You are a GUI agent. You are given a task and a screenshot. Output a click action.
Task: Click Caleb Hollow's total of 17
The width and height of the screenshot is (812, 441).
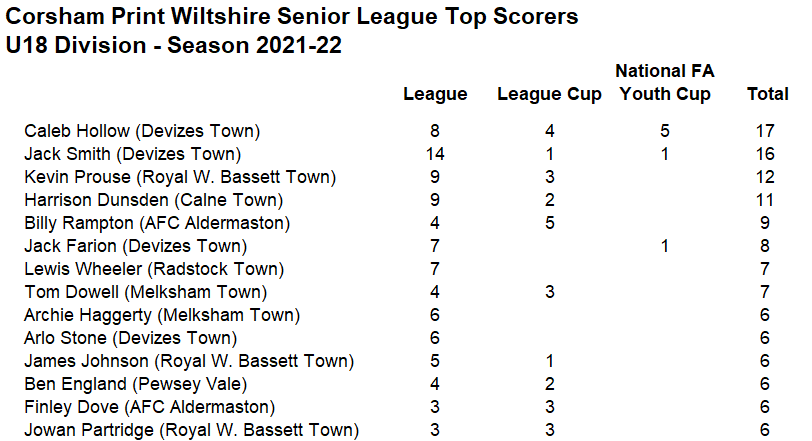[x=765, y=131]
